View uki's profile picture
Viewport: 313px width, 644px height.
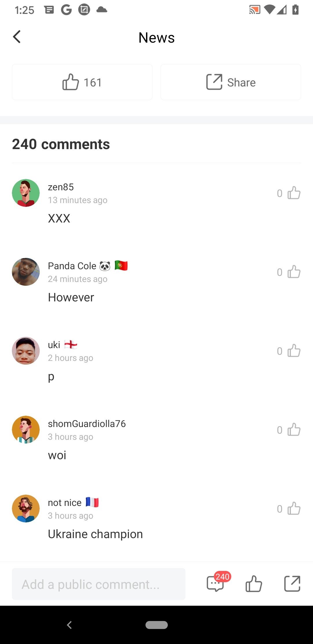26,351
